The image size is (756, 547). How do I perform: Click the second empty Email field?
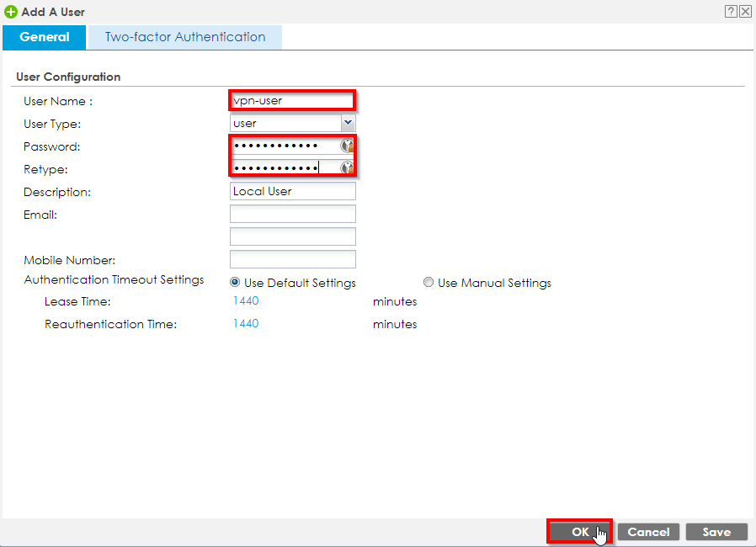point(292,236)
